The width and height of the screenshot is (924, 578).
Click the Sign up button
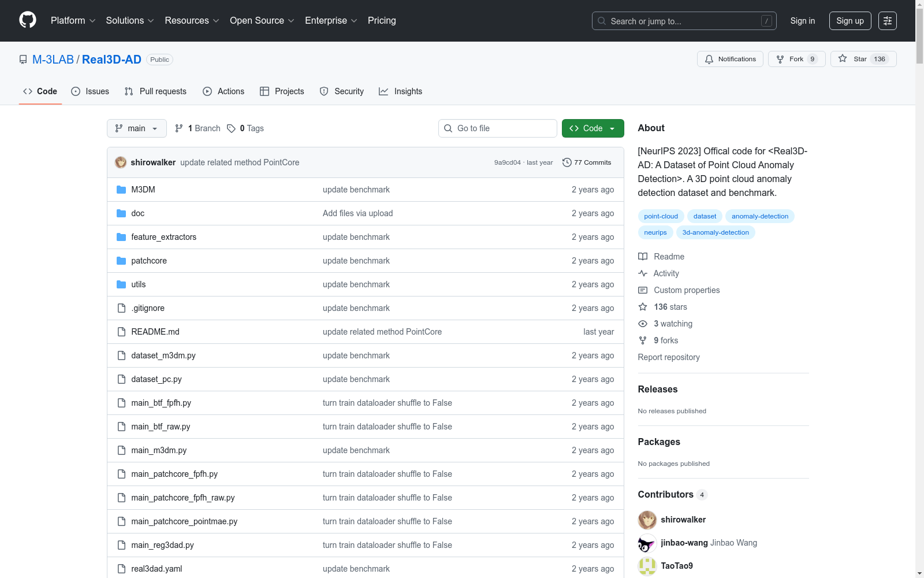tap(850, 21)
